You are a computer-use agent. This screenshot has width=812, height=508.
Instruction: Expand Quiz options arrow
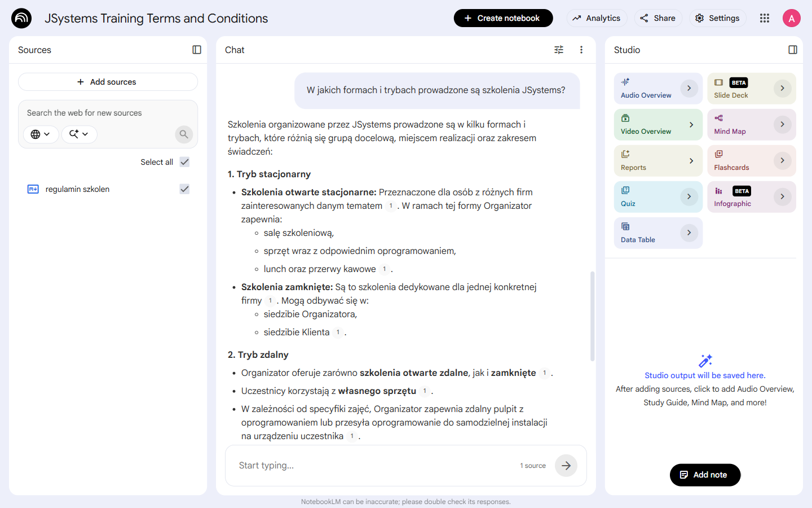[689, 196]
